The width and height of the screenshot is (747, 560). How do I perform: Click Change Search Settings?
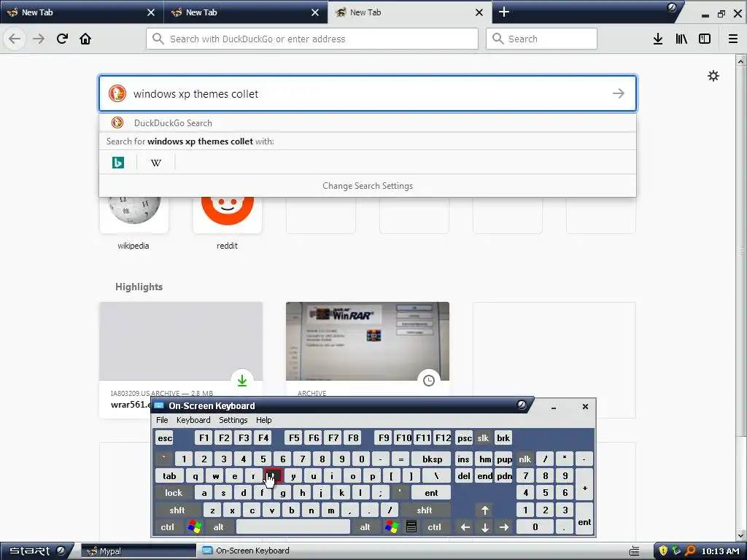pyautogui.click(x=368, y=186)
